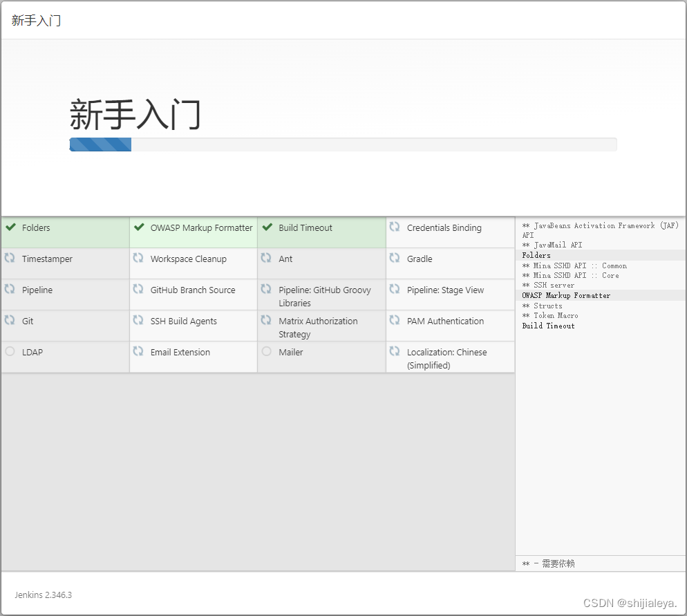Click the loading spinner beside Credentials Binding
The width and height of the screenshot is (687, 616).
[395, 227]
